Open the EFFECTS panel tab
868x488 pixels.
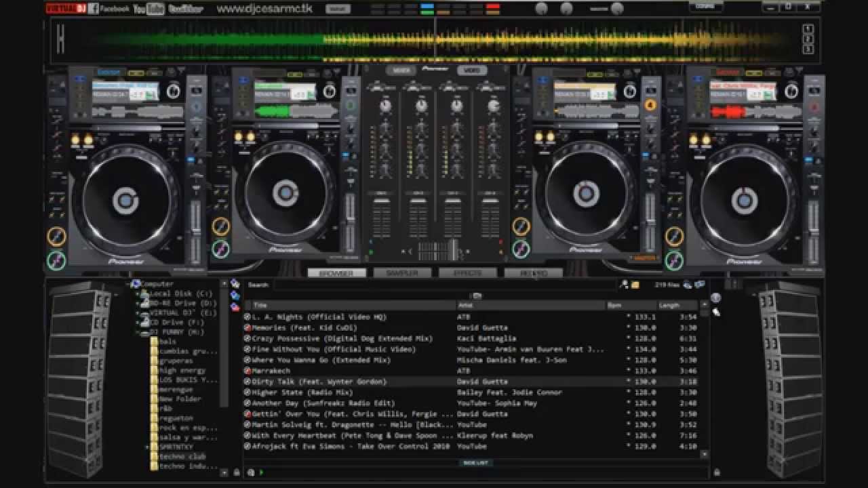click(x=467, y=273)
